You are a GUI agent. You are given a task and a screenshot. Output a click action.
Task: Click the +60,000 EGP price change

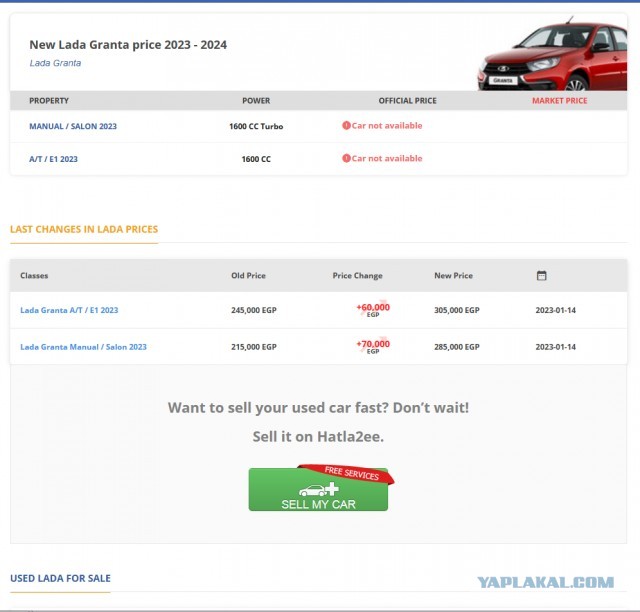point(373,310)
